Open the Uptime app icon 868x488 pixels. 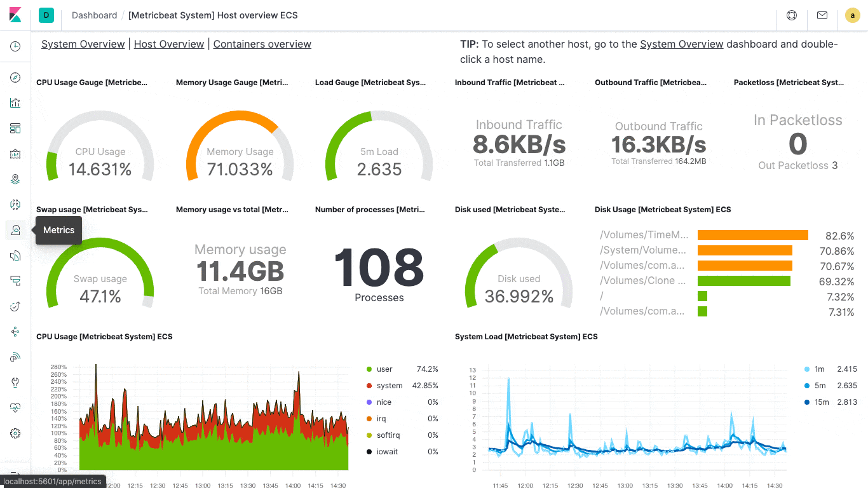(x=15, y=306)
